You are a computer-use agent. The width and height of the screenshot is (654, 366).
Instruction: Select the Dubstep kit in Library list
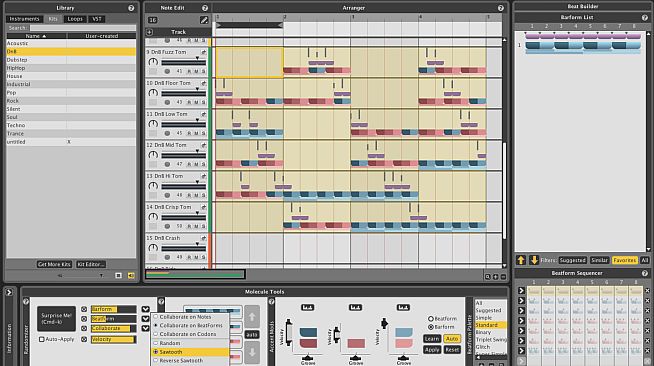71,60
